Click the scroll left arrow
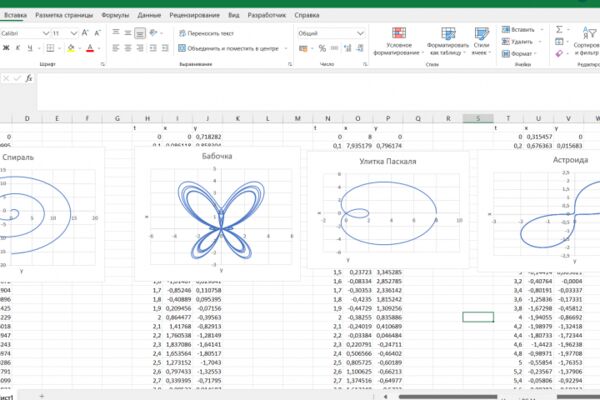 [x=386, y=397]
